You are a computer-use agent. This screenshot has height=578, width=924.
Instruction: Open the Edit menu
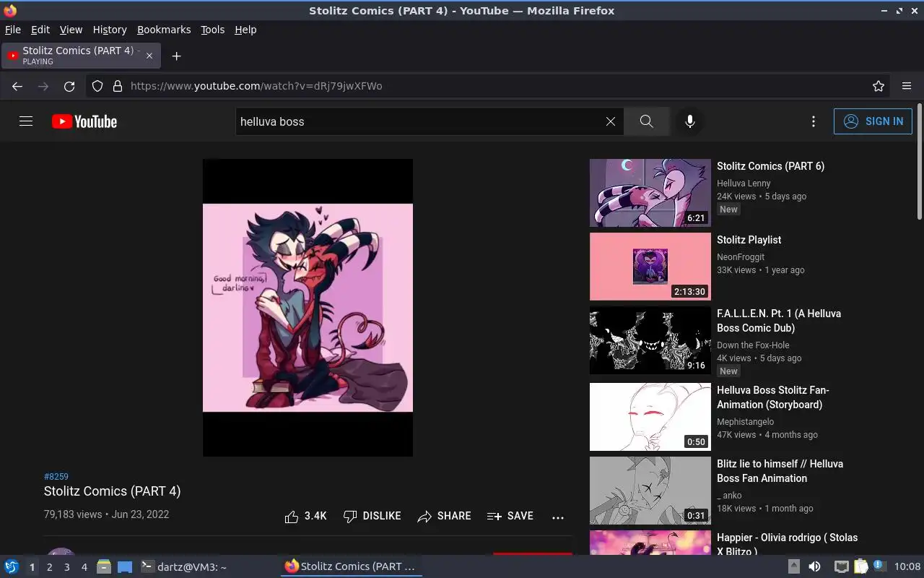pos(40,30)
